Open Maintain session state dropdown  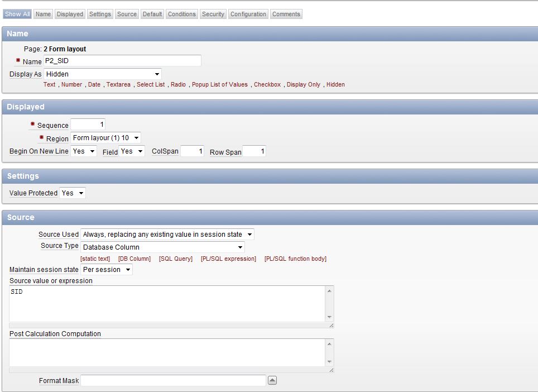[107, 270]
